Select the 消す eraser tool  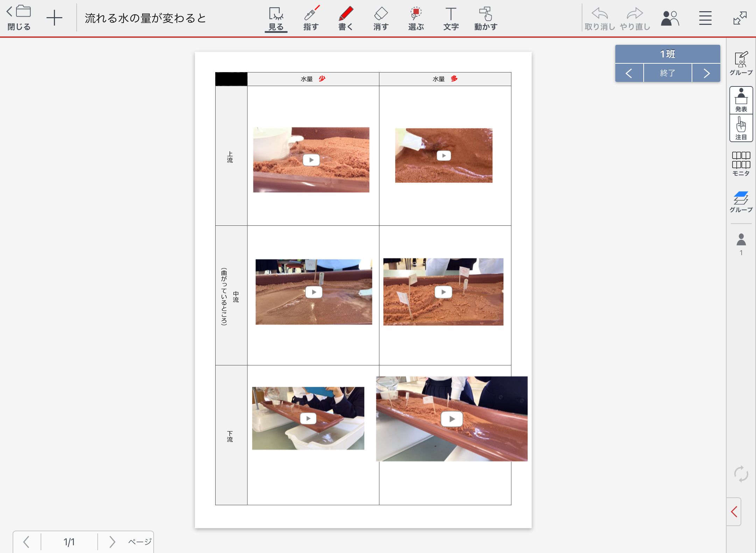click(x=381, y=18)
